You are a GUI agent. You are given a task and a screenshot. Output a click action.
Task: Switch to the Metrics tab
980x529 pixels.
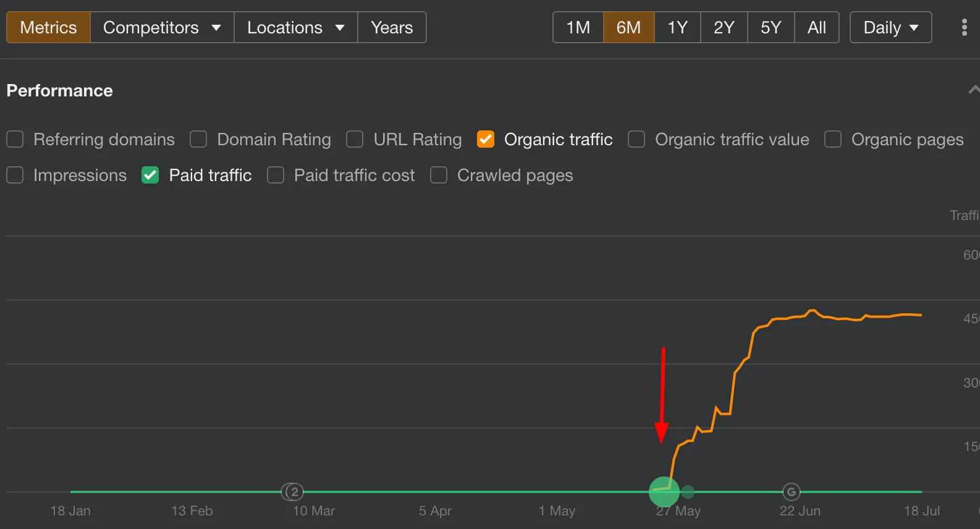(x=48, y=27)
